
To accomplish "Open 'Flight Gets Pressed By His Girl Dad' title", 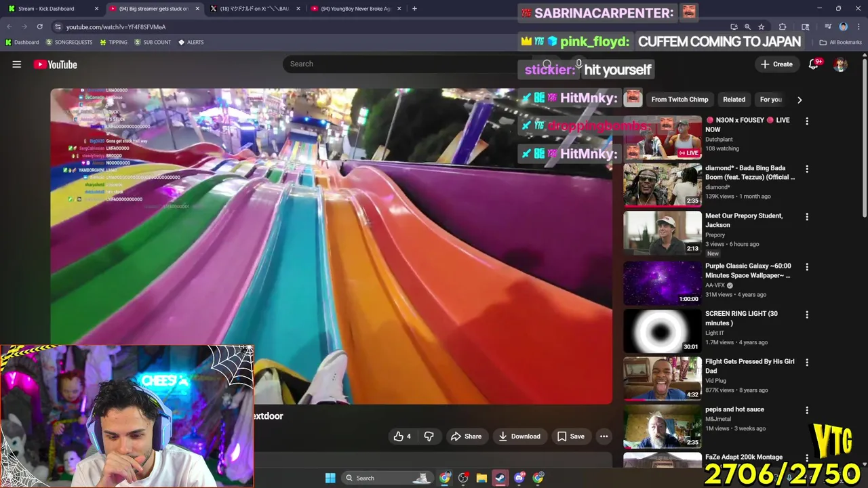I will (749, 366).
